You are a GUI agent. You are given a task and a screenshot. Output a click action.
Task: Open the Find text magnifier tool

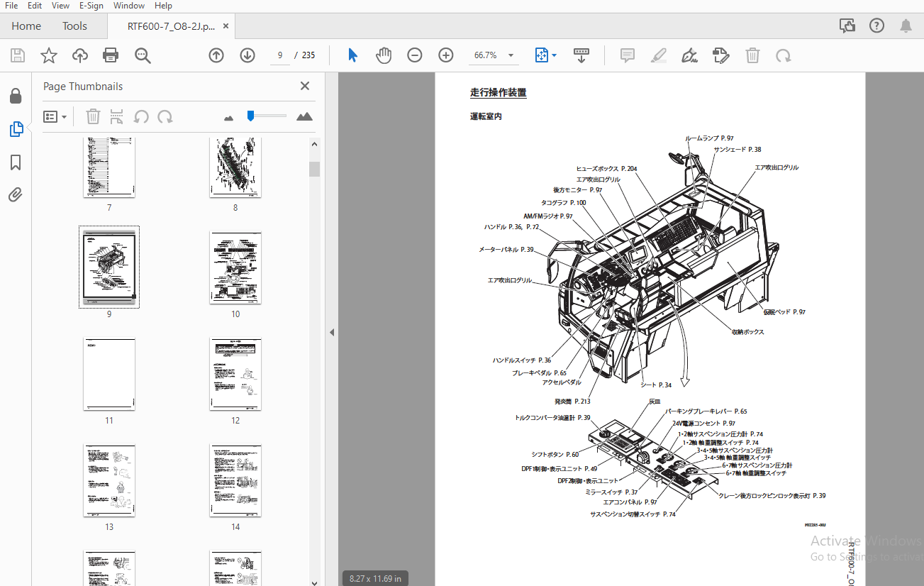[x=143, y=55]
